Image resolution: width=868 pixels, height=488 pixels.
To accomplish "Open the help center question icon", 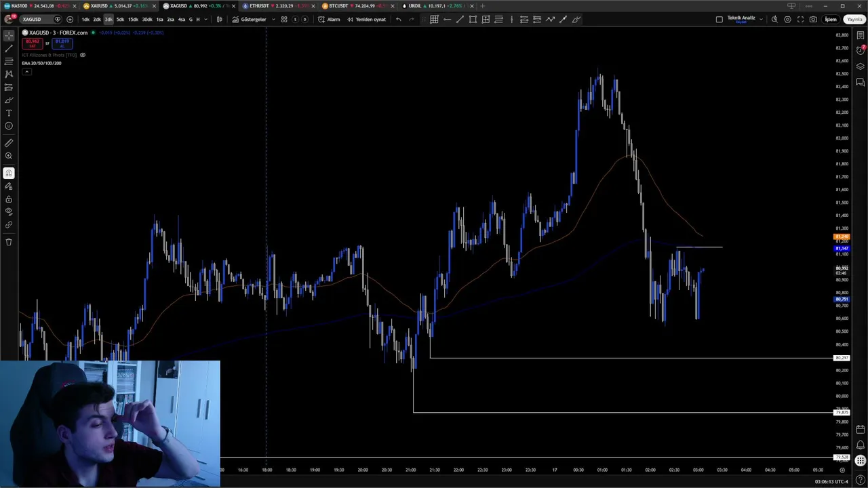I will [861, 480].
